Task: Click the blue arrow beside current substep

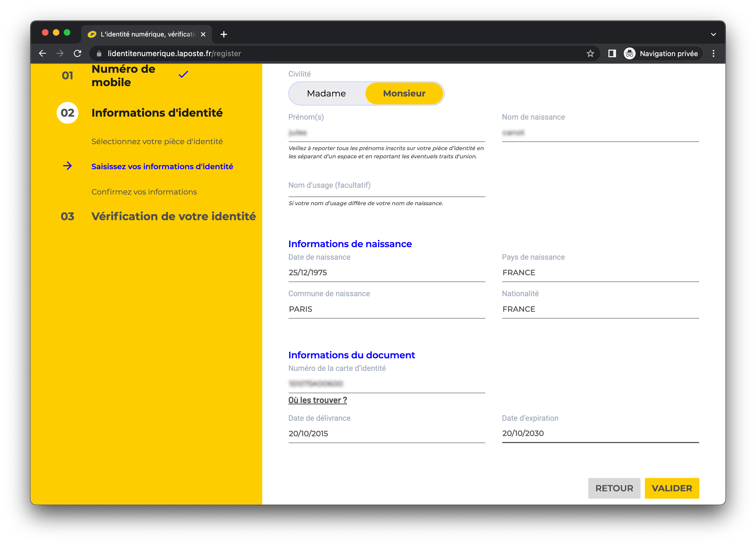Action: pyautogui.click(x=67, y=166)
